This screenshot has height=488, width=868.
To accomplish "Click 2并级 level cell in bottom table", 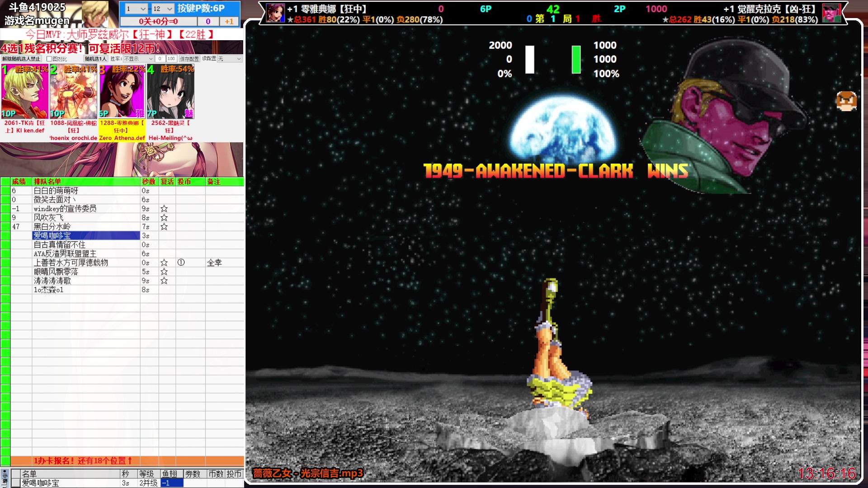I will pyautogui.click(x=148, y=483).
